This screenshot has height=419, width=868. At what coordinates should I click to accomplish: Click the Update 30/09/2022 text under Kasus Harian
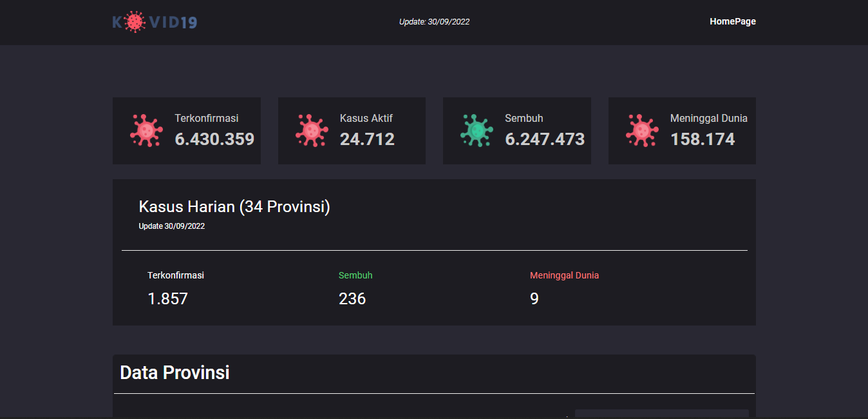(172, 226)
